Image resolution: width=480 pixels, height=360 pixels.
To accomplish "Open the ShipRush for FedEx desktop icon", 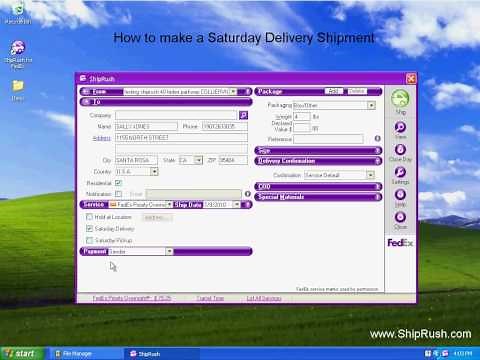I will click(18, 53).
